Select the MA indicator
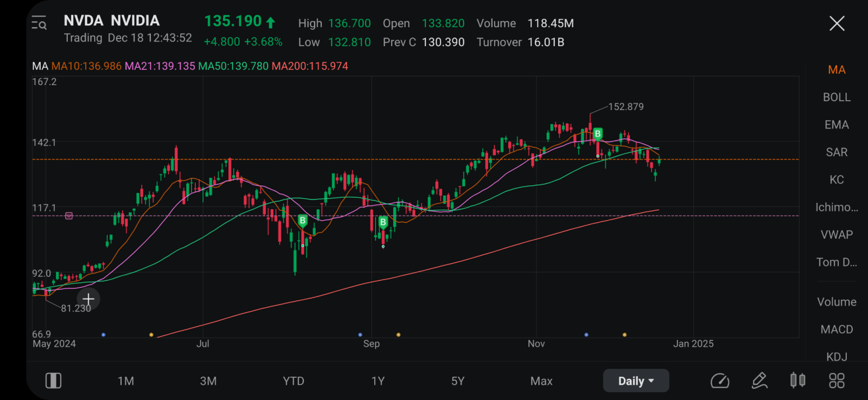This screenshot has width=868, height=400. 837,70
